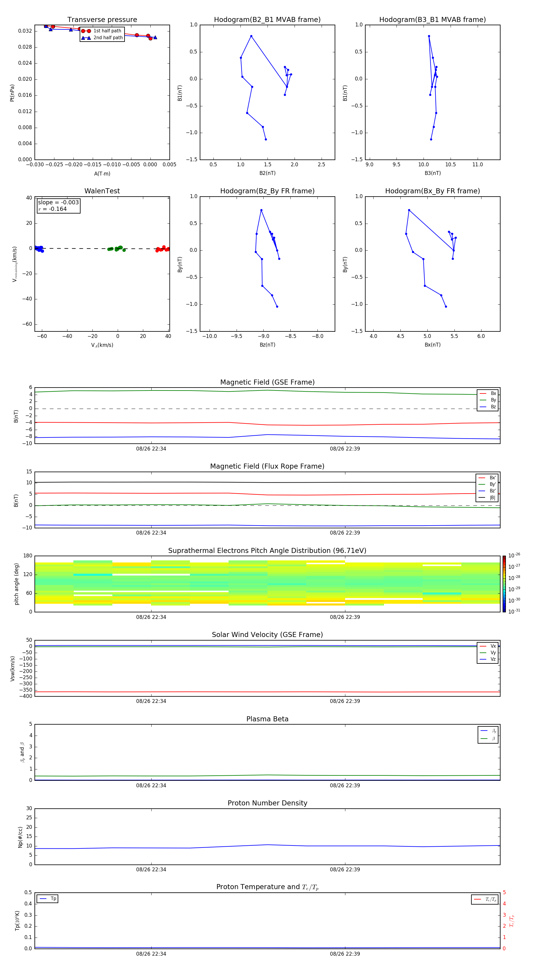The width and height of the screenshot is (535, 980).
Task: Click "08/26 22:34" under the Plasma Beta plot
Action: pyautogui.click(x=151, y=785)
